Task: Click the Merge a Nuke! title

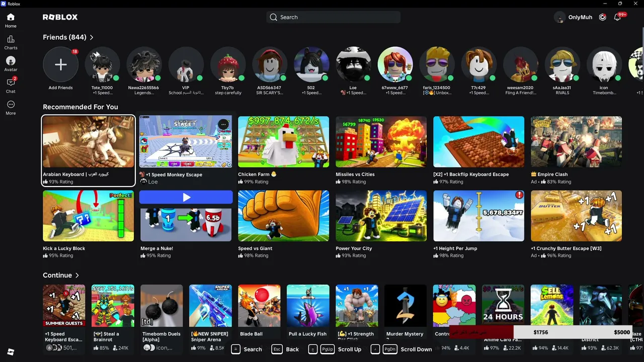Action: pyautogui.click(x=157, y=248)
